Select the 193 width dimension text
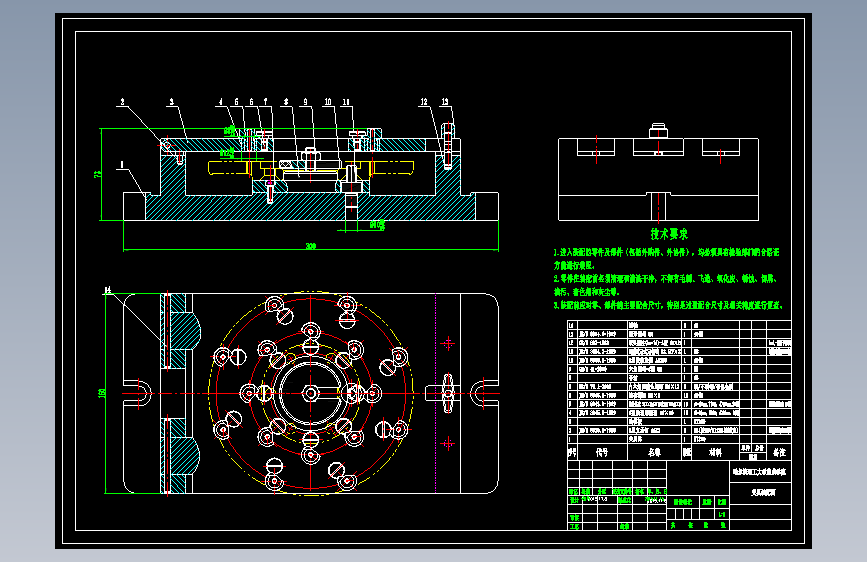867x562 pixels. (102, 393)
